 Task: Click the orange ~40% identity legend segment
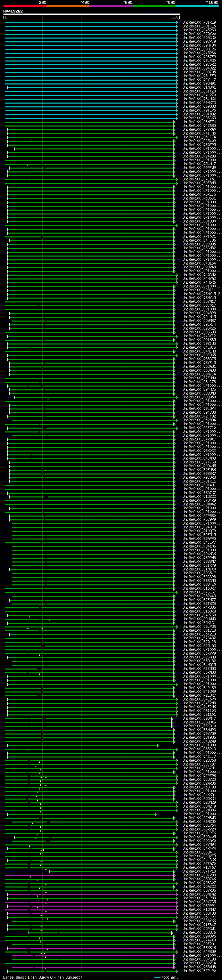(x=68, y=6)
